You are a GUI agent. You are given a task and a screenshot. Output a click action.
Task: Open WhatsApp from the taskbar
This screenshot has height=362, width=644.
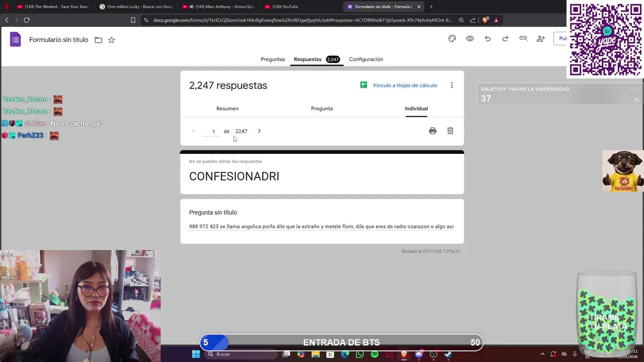click(x=360, y=354)
